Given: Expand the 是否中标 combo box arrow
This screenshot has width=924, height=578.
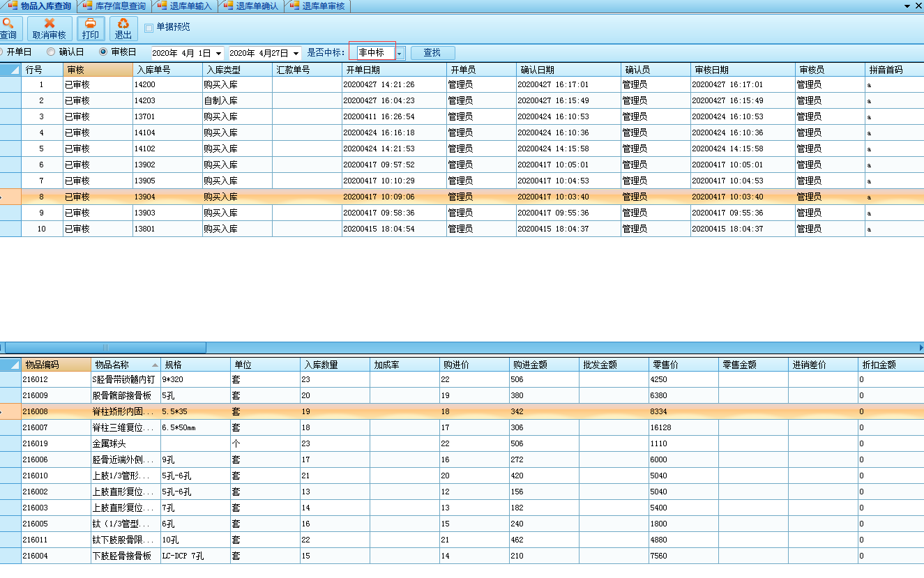Looking at the screenshot, I should (400, 53).
